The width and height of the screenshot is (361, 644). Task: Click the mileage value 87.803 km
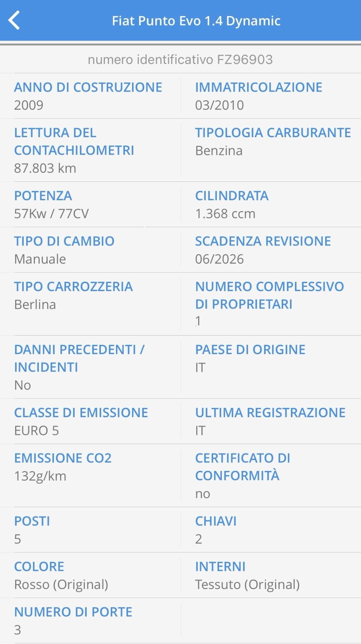pyautogui.click(x=45, y=169)
